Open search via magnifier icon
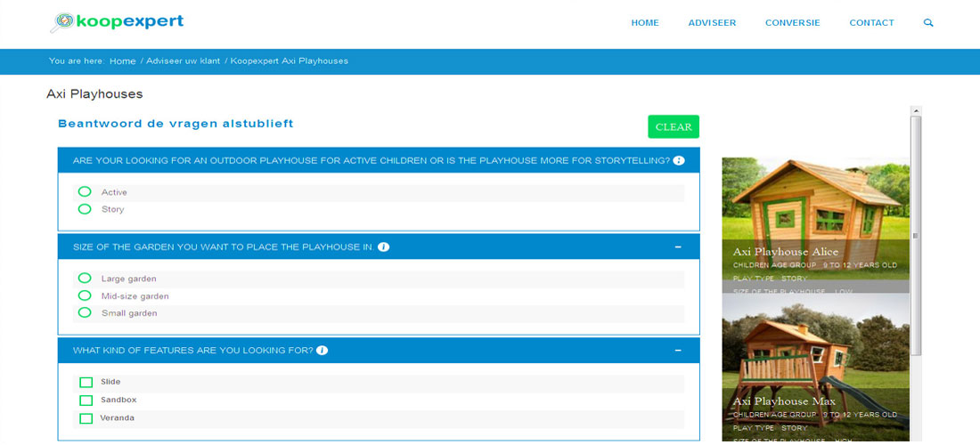This screenshot has width=980, height=445. coord(928,23)
